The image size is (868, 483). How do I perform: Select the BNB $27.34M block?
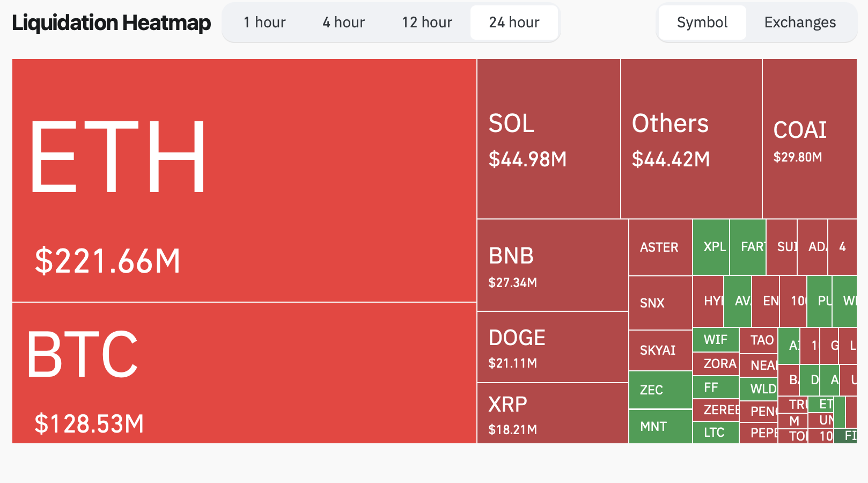point(553,265)
